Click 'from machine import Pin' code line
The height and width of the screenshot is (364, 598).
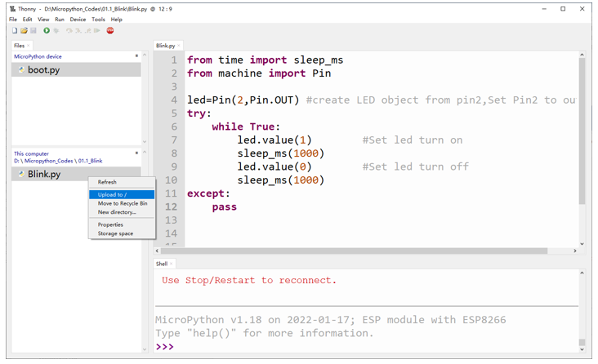[x=259, y=73]
